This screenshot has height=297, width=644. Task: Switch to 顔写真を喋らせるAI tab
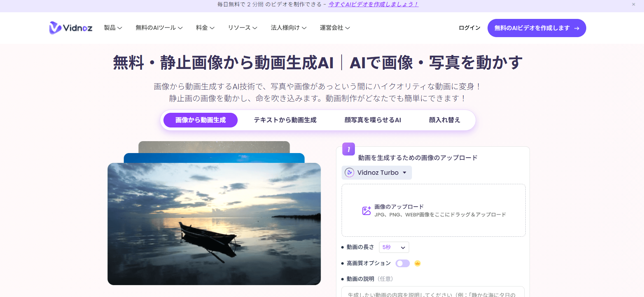(x=372, y=120)
